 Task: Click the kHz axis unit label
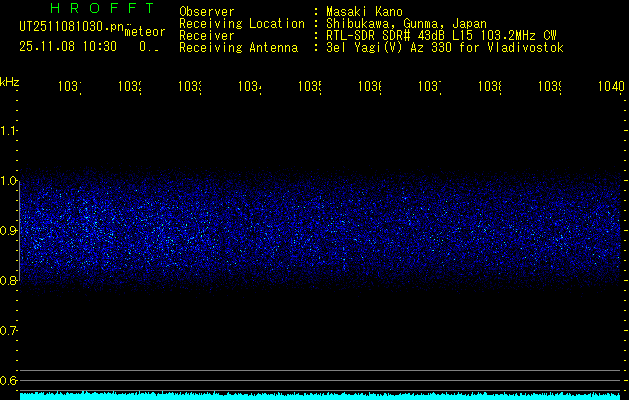[9, 81]
